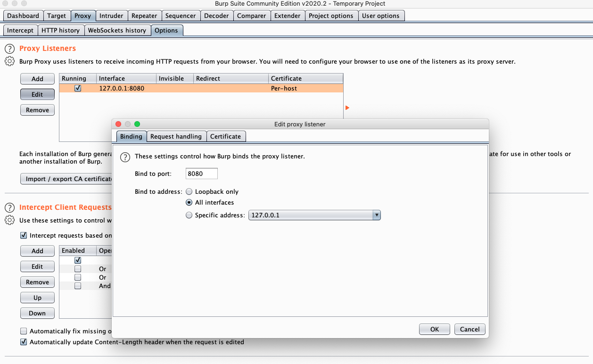Click Redirect column header
The image size is (593, 364).
(x=231, y=78)
